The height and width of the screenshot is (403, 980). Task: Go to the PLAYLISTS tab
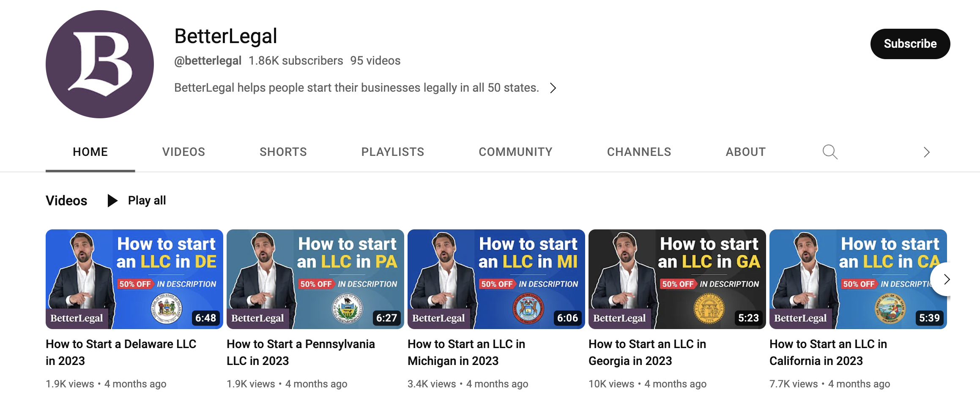[393, 152]
